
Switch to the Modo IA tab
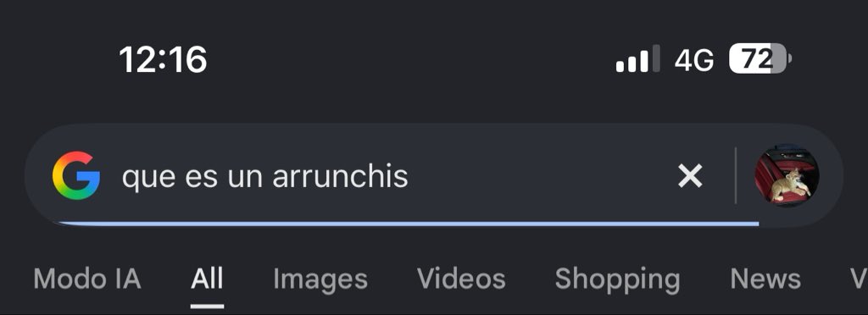point(87,279)
